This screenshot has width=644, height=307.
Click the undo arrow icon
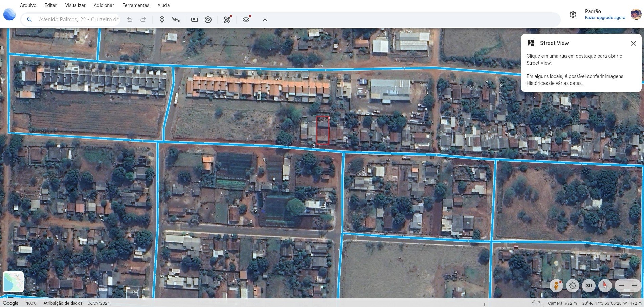[130, 20]
